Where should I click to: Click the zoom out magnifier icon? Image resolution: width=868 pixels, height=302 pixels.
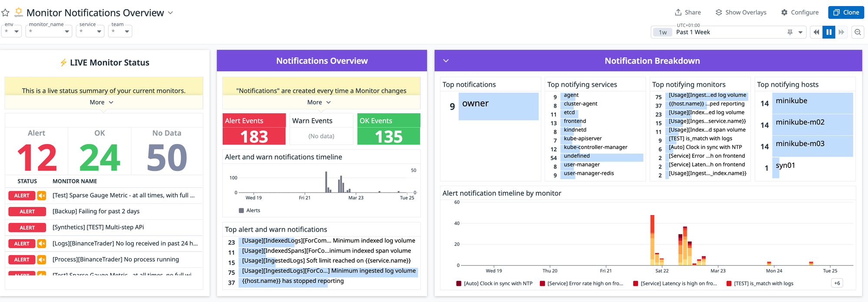click(x=858, y=32)
